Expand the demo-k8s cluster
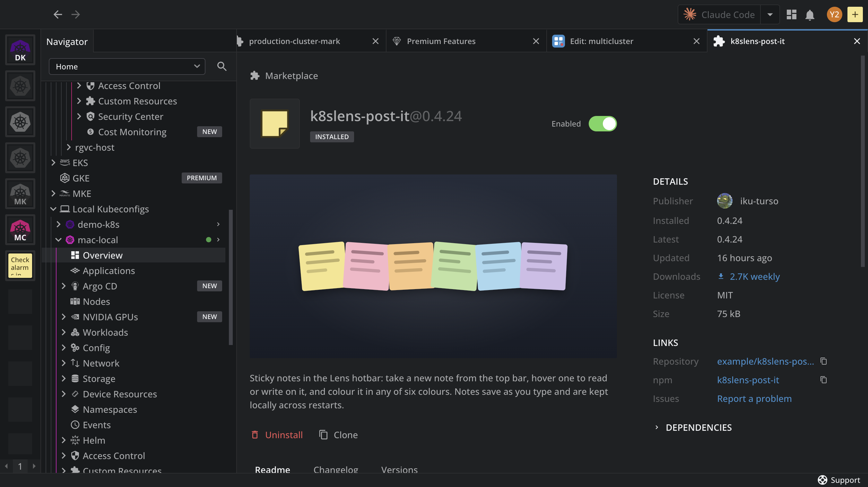Viewport: 868px width, 487px height. point(59,224)
